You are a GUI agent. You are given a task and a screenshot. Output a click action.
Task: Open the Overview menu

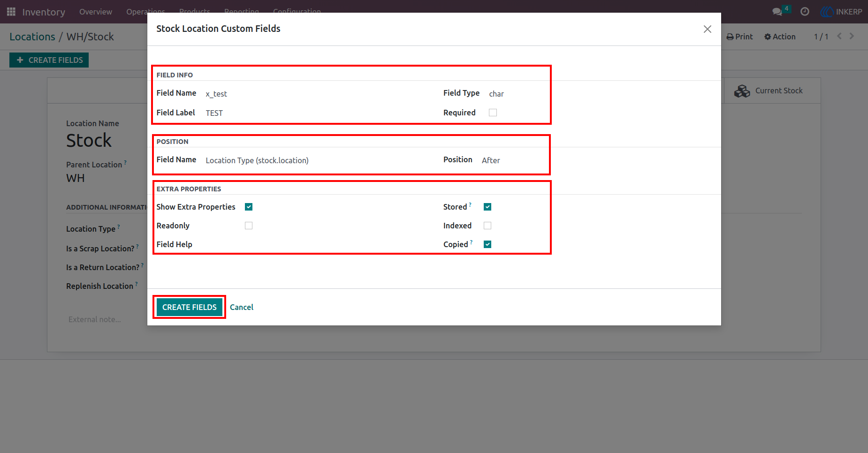point(96,12)
